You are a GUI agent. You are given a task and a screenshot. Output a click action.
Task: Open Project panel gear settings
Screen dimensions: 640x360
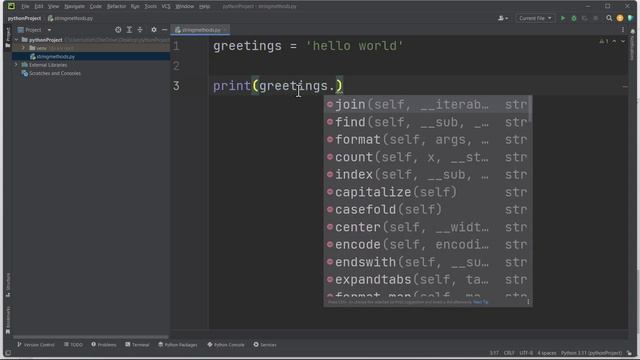[x=154, y=30]
